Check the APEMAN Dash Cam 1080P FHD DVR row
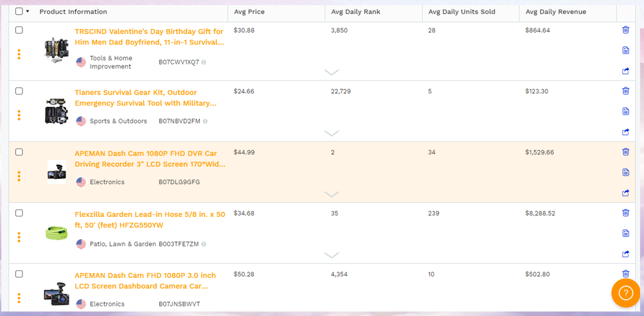Viewport: 644px width, 316px height. click(x=19, y=152)
